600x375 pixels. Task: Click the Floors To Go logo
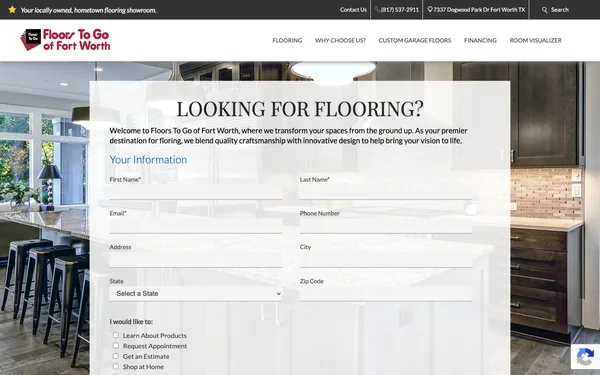(x=65, y=40)
